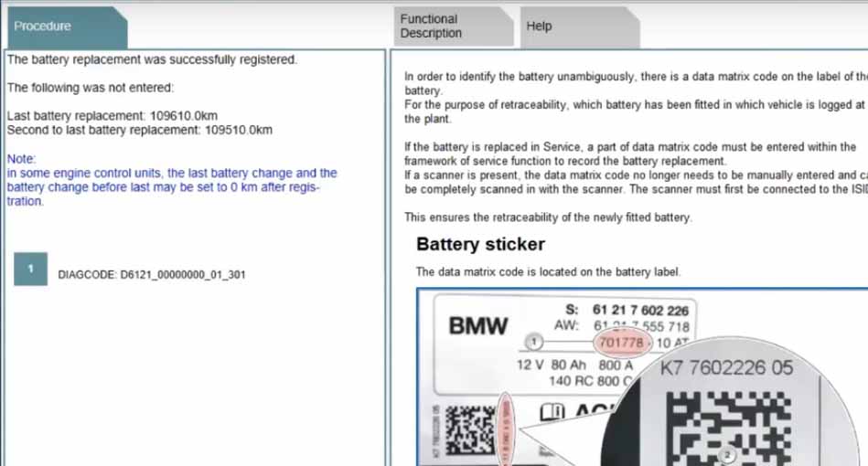This screenshot has height=466, width=868.
Task: Click 'The battery replacement was successfully registered' line
Action: click(x=152, y=59)
